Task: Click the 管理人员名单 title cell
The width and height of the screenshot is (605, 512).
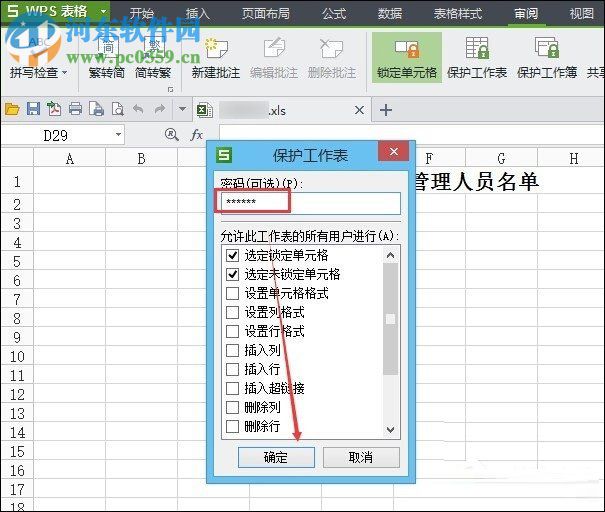Action: coord(477,181)
